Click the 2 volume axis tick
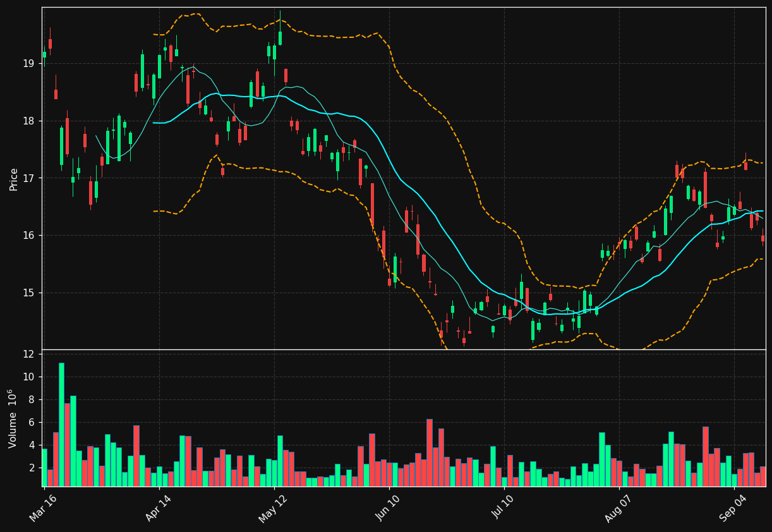This screenshot has height=532, width=772. tap(31, 468)
